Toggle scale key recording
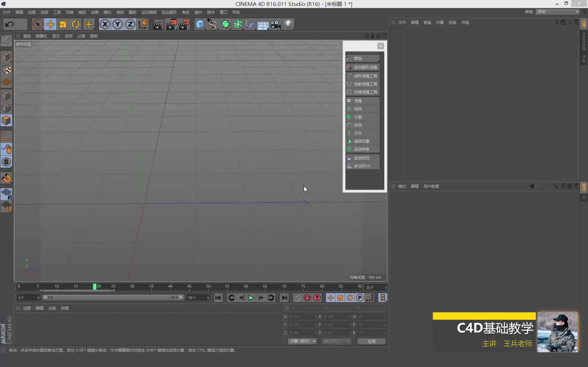588x367 pixels. 340,298
